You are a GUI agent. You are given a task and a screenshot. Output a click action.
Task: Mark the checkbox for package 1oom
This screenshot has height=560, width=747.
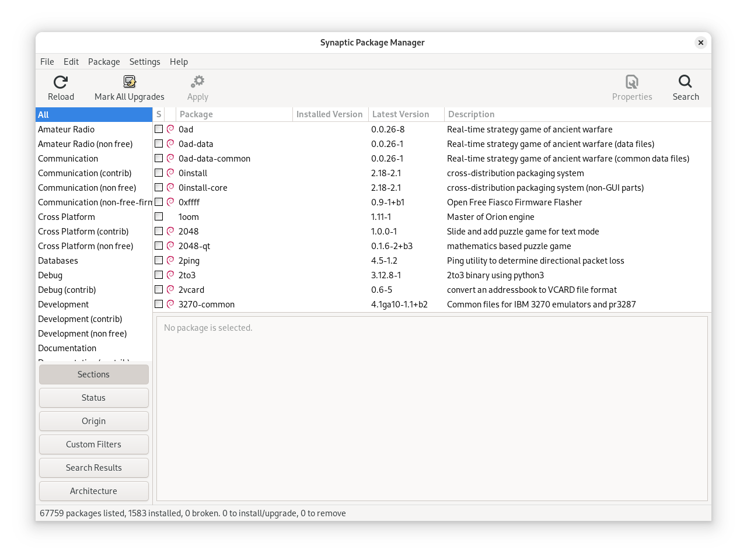pos(159,216)
